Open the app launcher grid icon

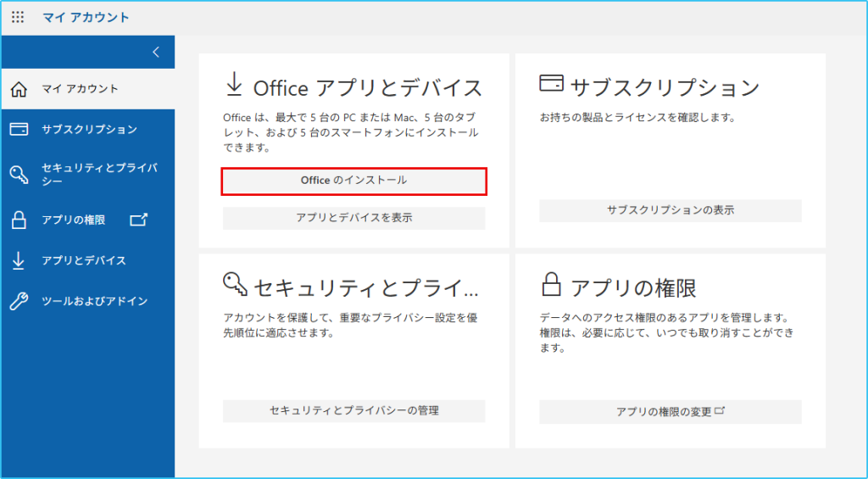pyautogui.click(x=18, y=17)
